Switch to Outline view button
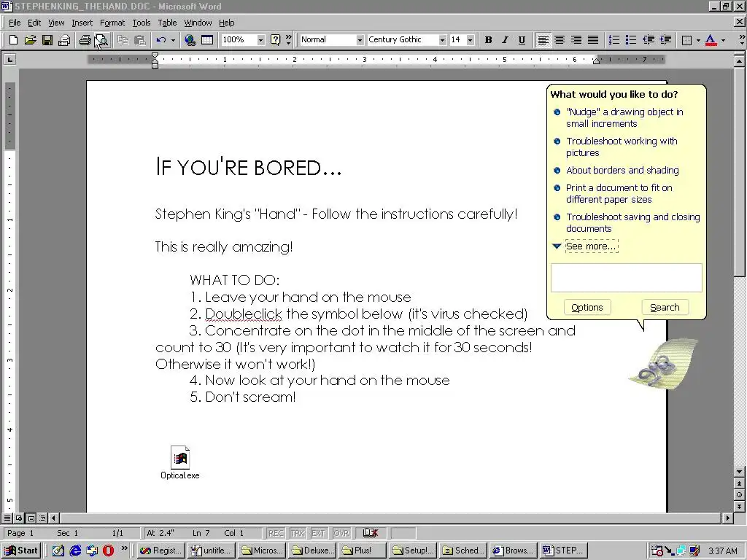 tap(42, 518)
